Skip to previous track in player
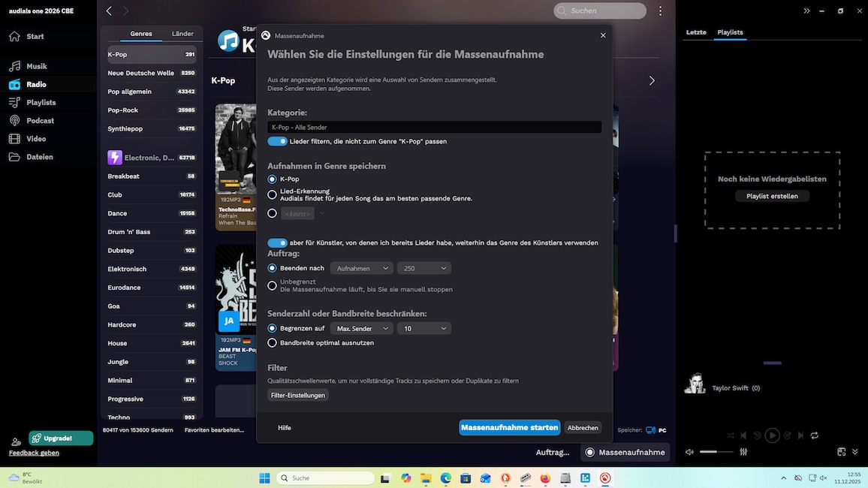 point(743,435)
